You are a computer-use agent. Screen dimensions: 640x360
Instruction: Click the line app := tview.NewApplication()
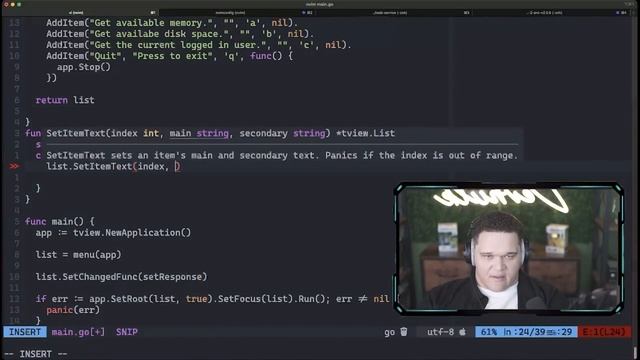(x=113, y=232)
